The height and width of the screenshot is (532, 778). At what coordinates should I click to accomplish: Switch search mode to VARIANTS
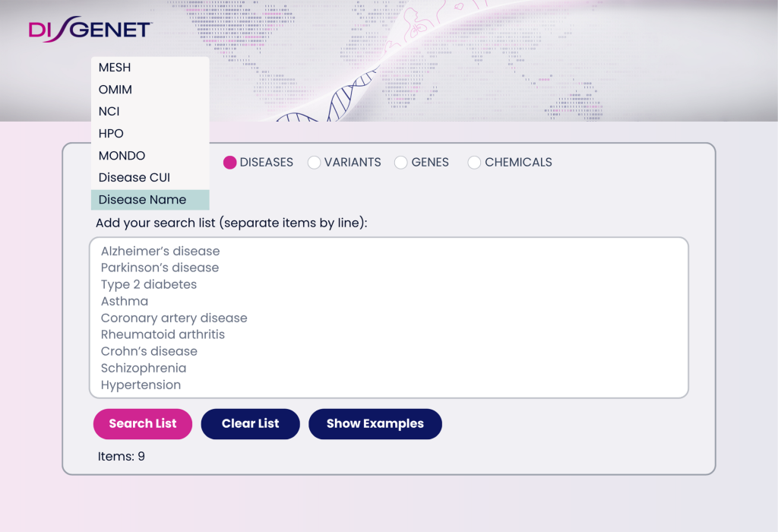click(315, 163)
